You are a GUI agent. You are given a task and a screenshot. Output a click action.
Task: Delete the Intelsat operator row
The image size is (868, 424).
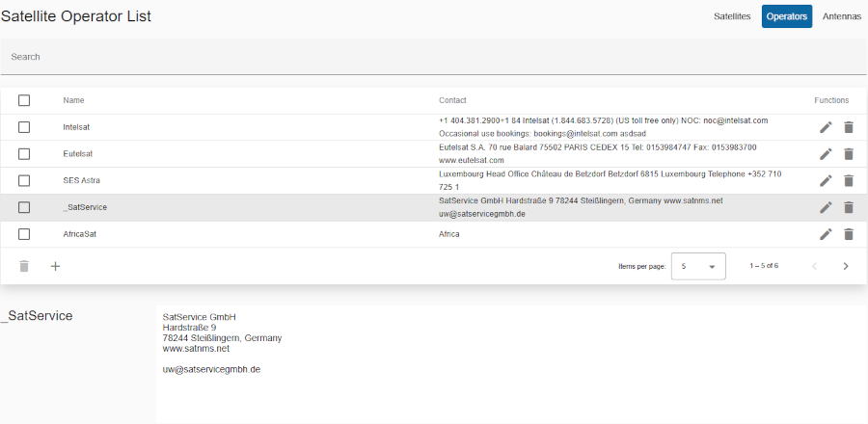pyautogui.click(x=849, y=127)
